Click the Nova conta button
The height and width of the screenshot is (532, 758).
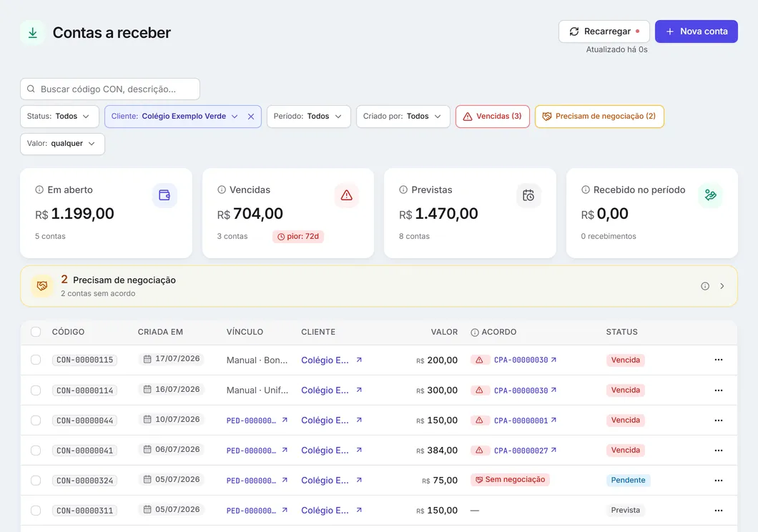click(696, 31)
